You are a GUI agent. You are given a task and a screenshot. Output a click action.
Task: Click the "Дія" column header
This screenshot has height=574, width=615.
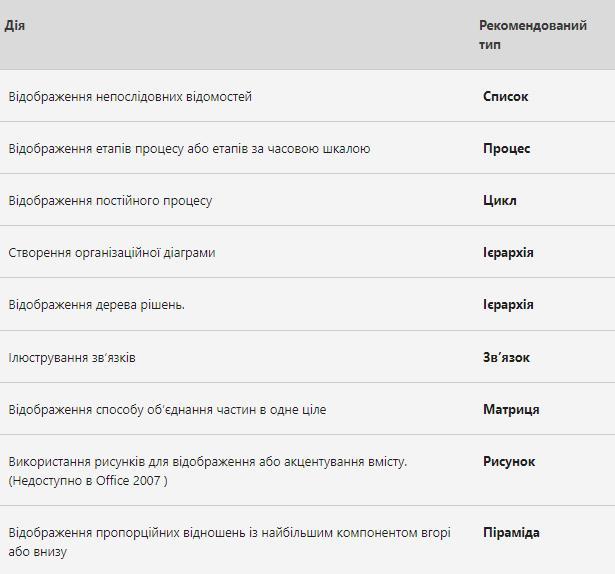(x=15, y=26)
